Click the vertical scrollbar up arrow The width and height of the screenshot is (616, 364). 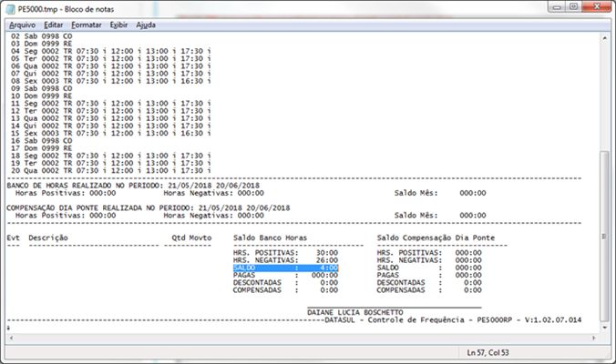tap(604, 38)
